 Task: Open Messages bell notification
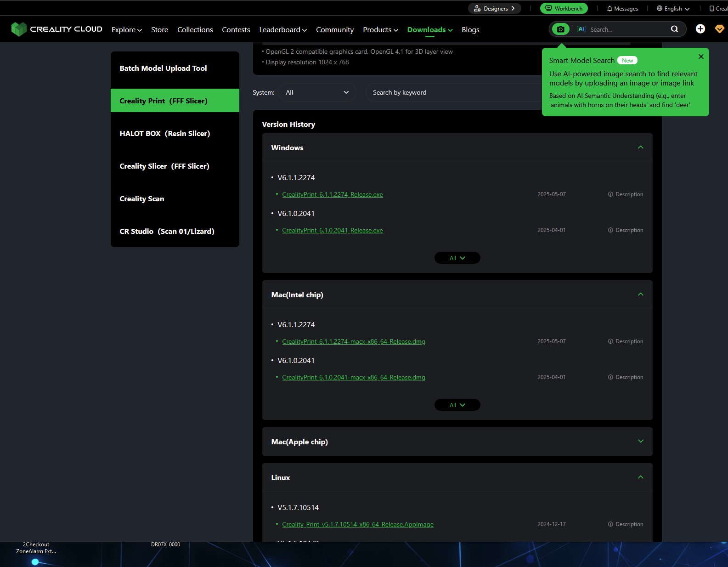click(x=622, y=9)
